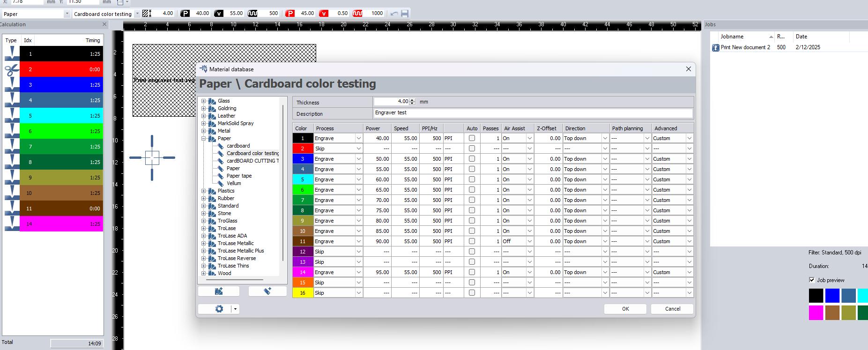
Task: Click the black engrave power P icon
Action: point(185,14)
